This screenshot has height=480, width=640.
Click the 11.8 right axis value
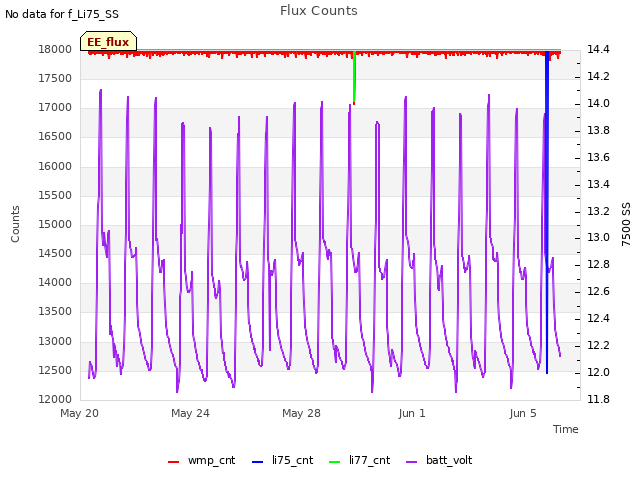(x=598, y=399)
